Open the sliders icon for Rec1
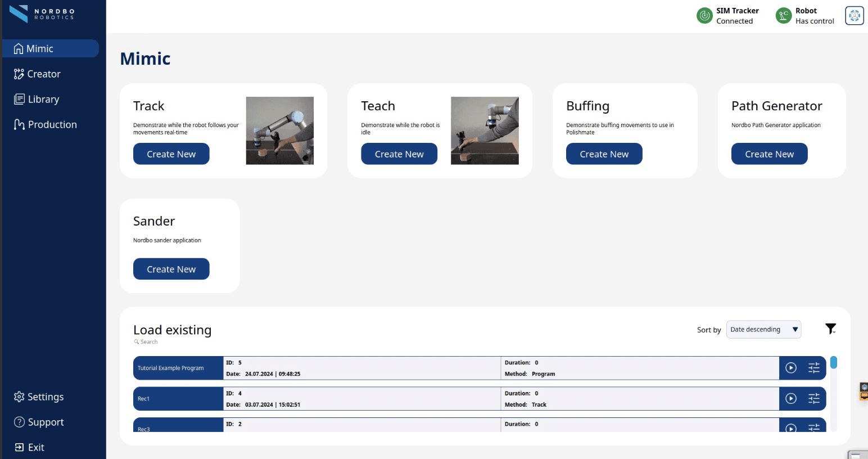 pyautogui.click(x=813, y=399)
